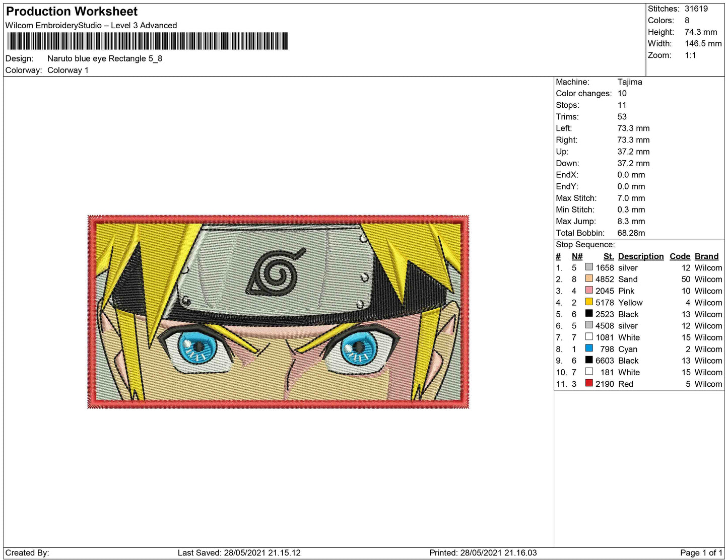Click the "Cyan" description cell
The image size is (728, 560).
(628, 349)
